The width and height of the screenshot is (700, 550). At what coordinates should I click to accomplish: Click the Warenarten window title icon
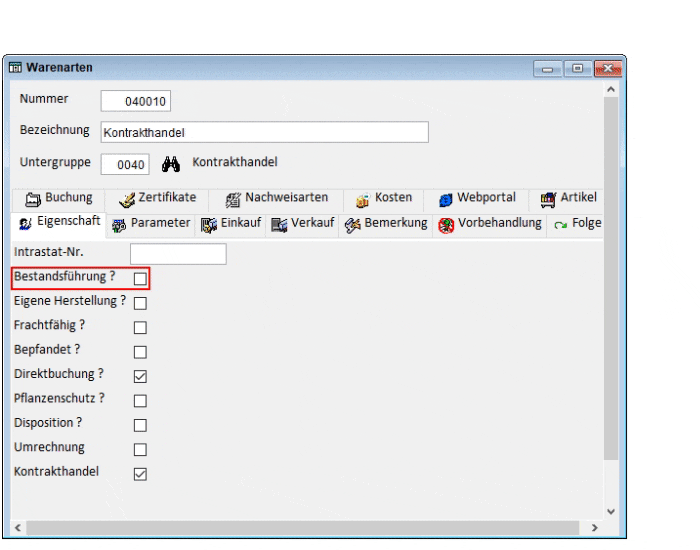(x=15, y=67)
